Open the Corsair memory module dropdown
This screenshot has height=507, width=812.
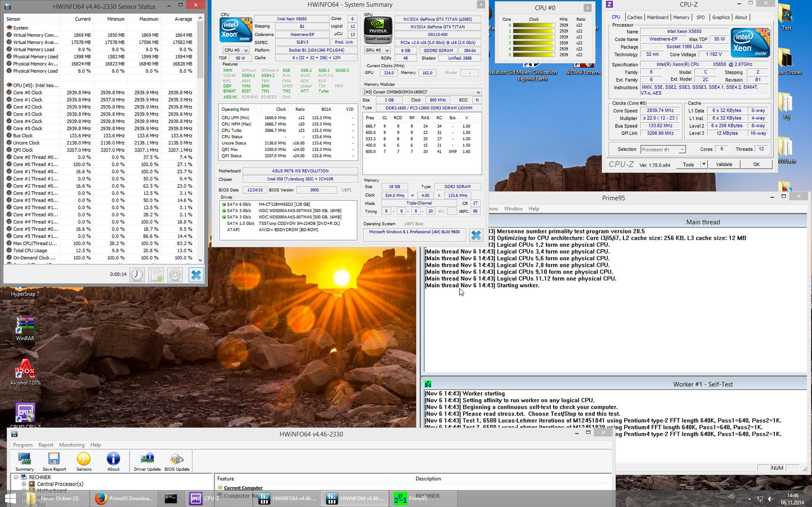[422, 92]
